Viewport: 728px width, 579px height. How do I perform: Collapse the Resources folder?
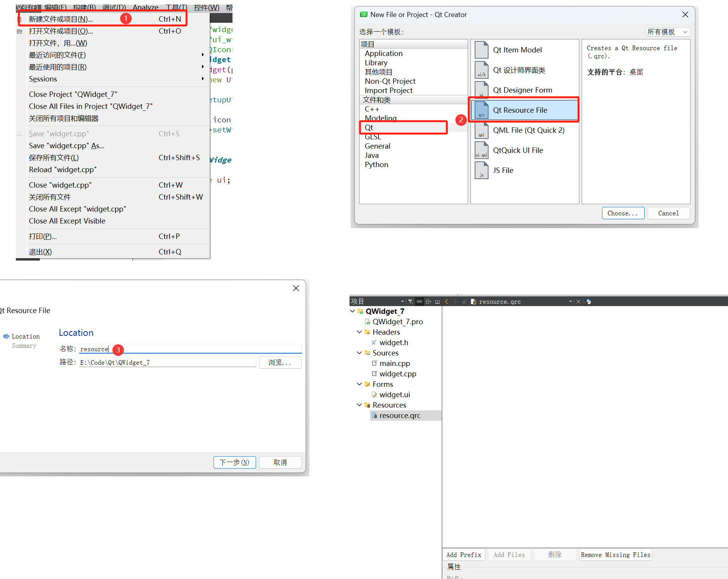(x=360, y=405)
